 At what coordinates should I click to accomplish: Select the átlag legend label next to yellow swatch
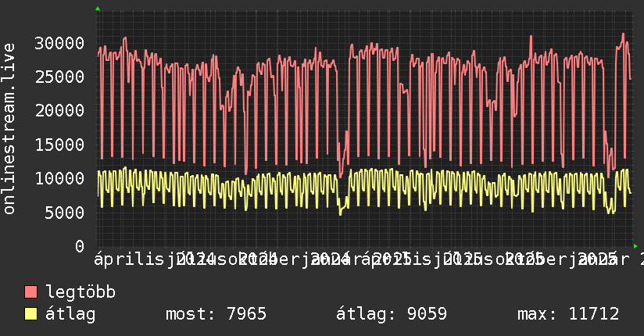[x=70, y=314]
